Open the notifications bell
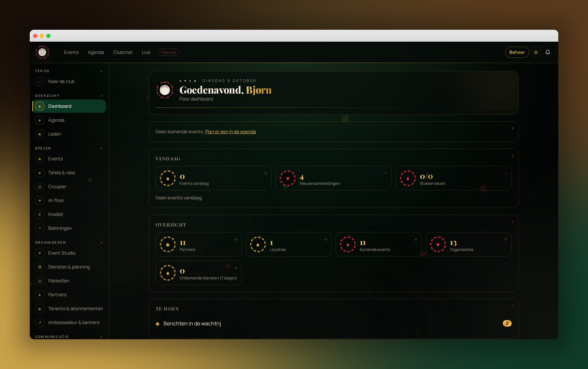Screen dimensions: 588x369 (548, 52)
